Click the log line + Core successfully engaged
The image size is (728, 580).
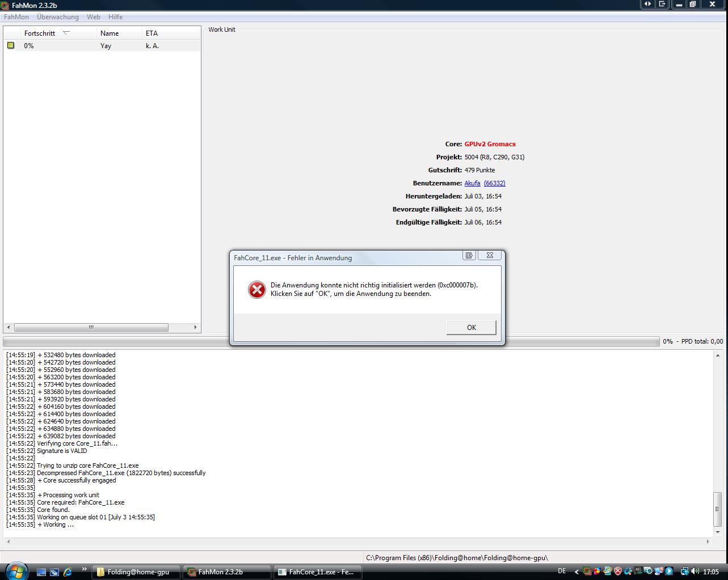click(x=77, y=480)
